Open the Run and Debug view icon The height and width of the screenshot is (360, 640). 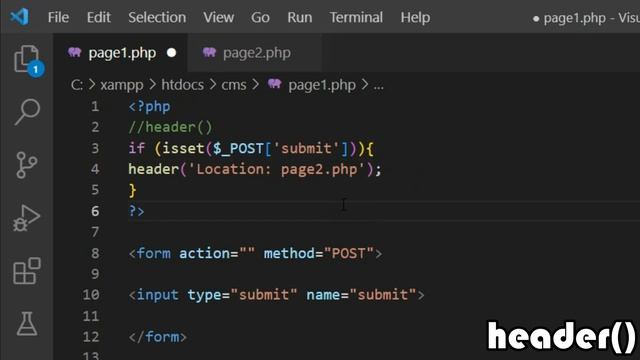(27, 218)
